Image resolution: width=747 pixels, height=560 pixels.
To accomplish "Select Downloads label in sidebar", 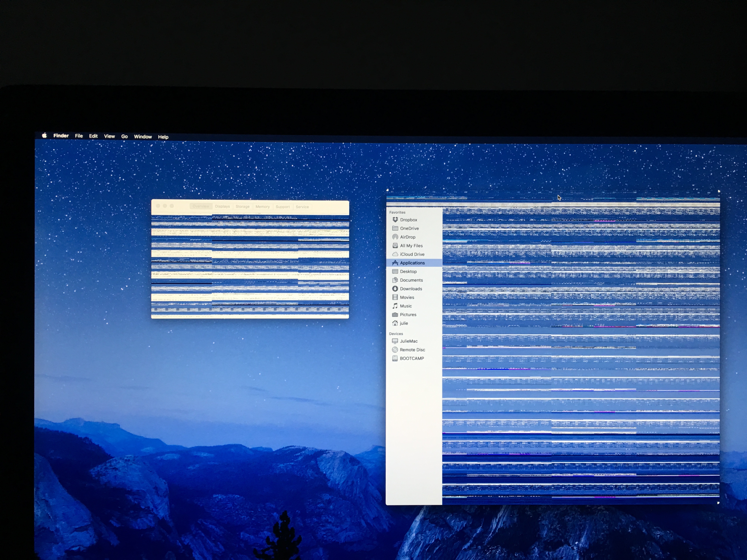I will pyautogui.click(x=411, y=289).
